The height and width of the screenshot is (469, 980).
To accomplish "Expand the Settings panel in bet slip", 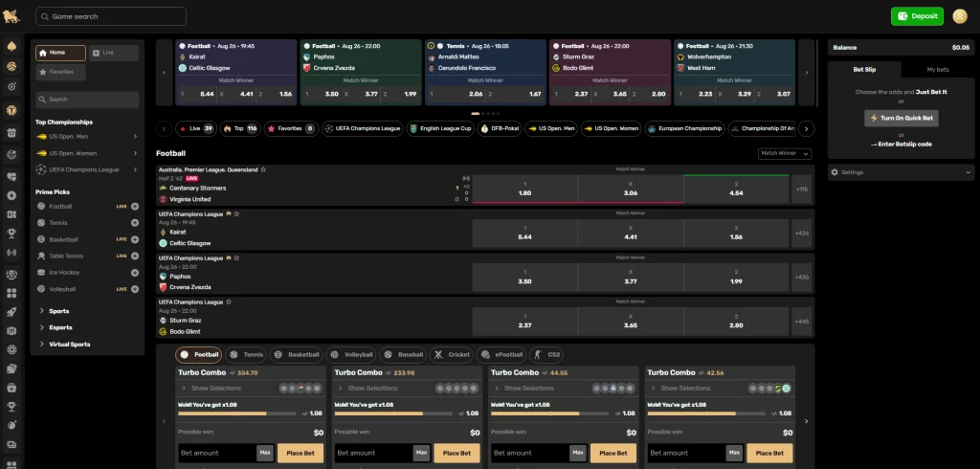I will click(x=900, y=172).
